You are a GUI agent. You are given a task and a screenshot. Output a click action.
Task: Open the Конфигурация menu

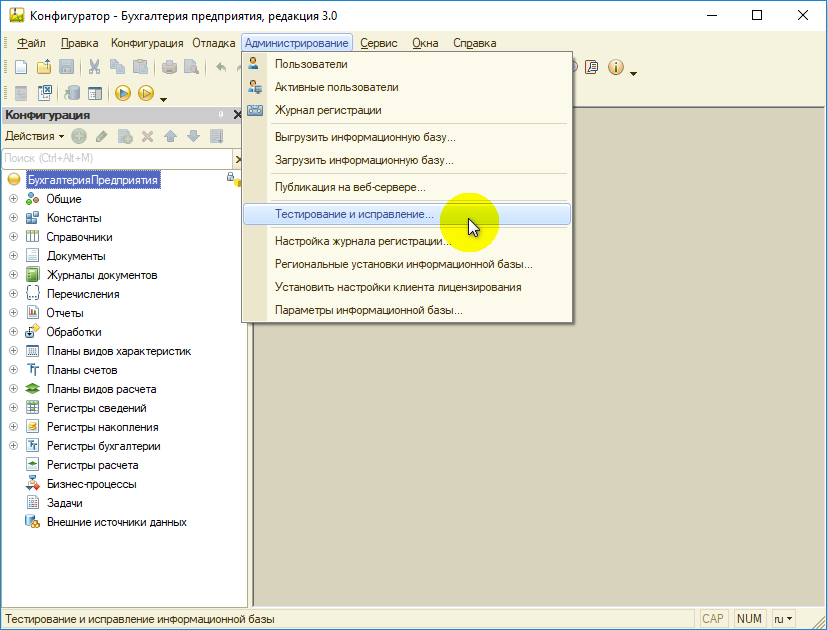click(x=147, y=43)
